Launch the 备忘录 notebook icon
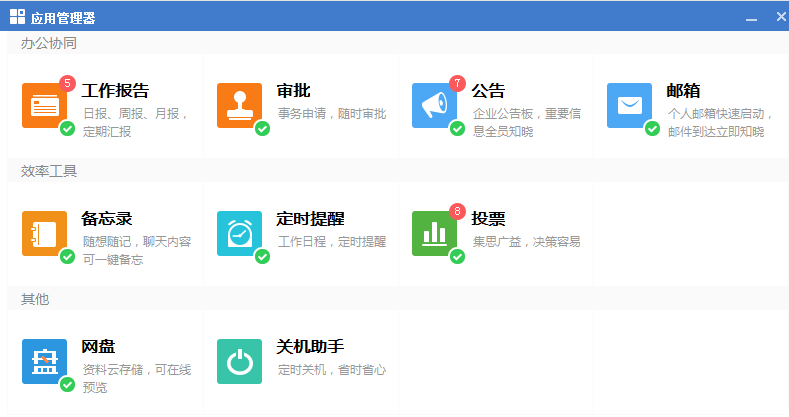The image size is (789, 417). (44, 233)
